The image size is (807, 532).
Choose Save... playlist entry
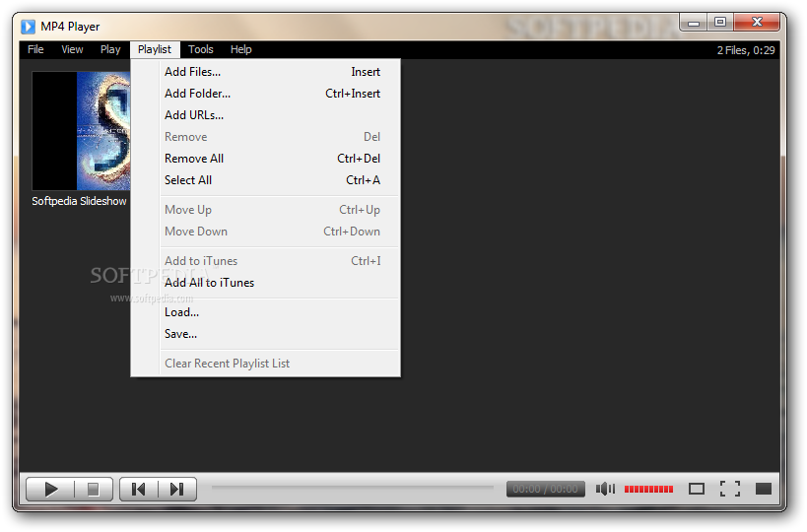coord(266,334)
